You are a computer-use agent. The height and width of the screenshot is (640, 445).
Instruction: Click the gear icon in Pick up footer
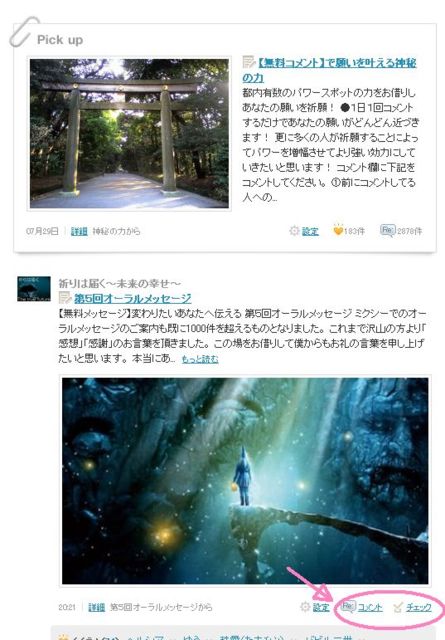click(294, 231)
